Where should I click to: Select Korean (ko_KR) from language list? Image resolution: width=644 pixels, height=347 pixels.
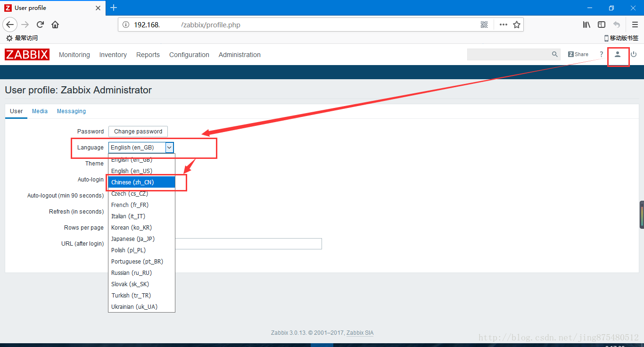pyautogui.click(x=141, y=227)
